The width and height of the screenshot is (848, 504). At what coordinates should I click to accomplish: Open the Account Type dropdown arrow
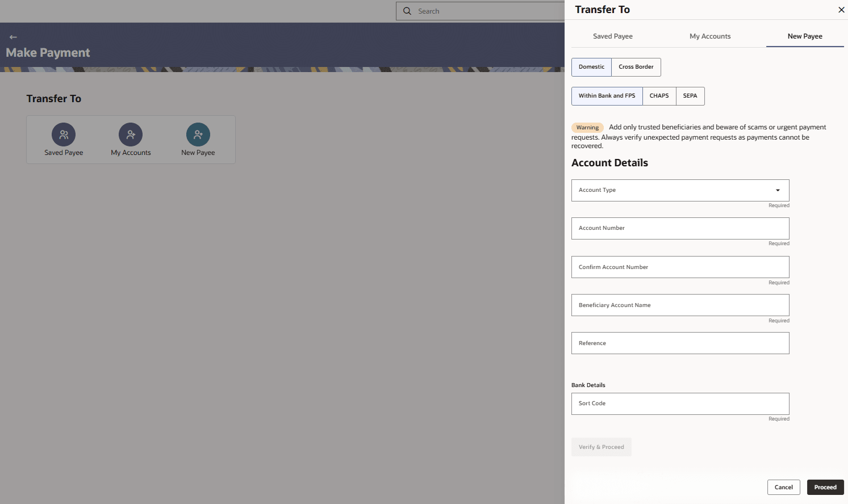pyautogui.click(x=778, y=190)
